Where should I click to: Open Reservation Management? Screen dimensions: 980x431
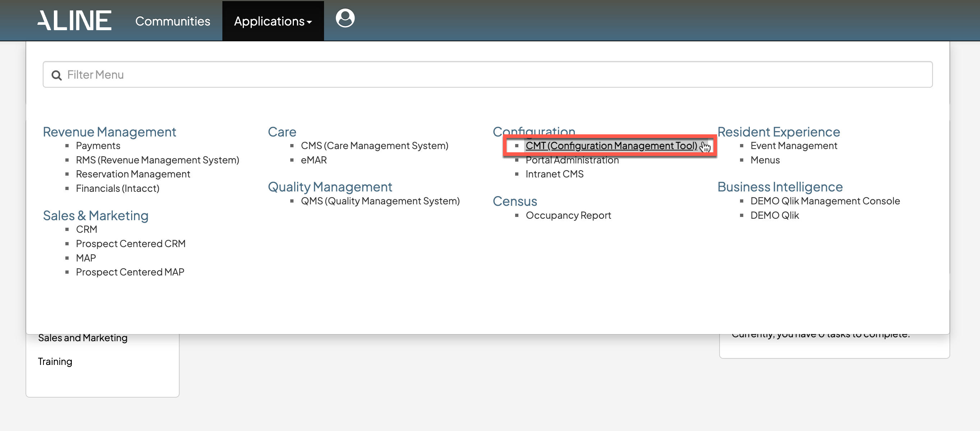point(133,174)
